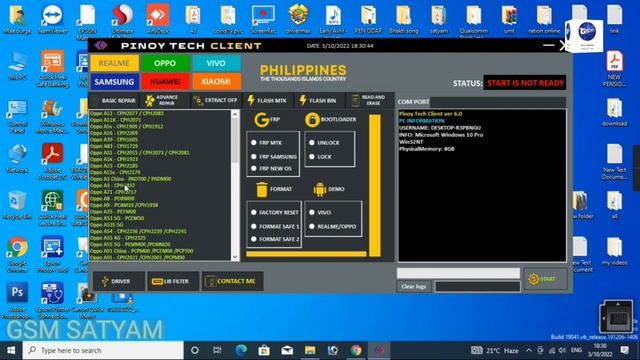Click the Windows Start button
This screenshot has height=360, width=640.
[11, 350]
